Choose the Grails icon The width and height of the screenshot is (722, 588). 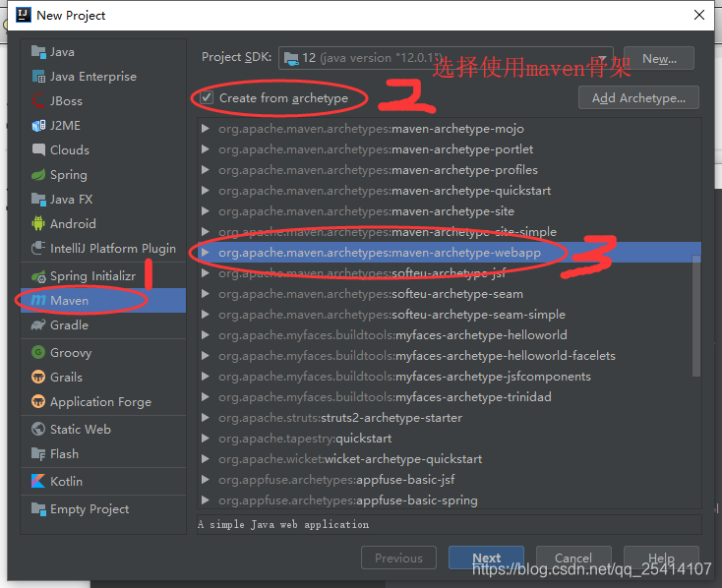(38, 378)
